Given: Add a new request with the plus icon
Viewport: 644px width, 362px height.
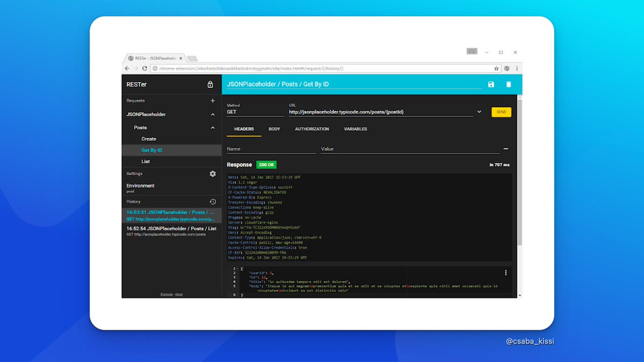Looking at the screenshot, I should 213,101.
